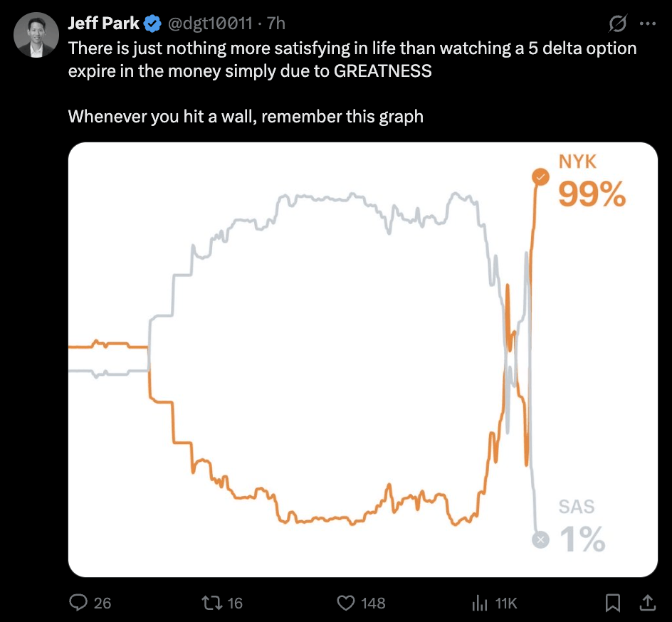The height and width of the screenshot is (622, 672).
Task: Open the @dgt10011 handle link
Action: (210, 23)
